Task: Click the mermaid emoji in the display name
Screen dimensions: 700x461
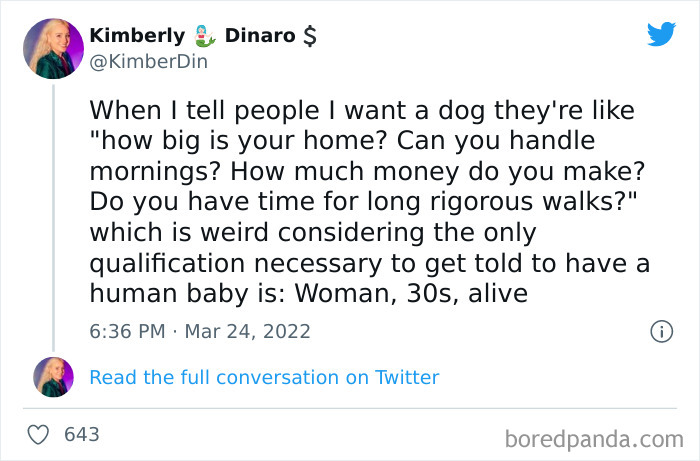Action: click(205, 36)
